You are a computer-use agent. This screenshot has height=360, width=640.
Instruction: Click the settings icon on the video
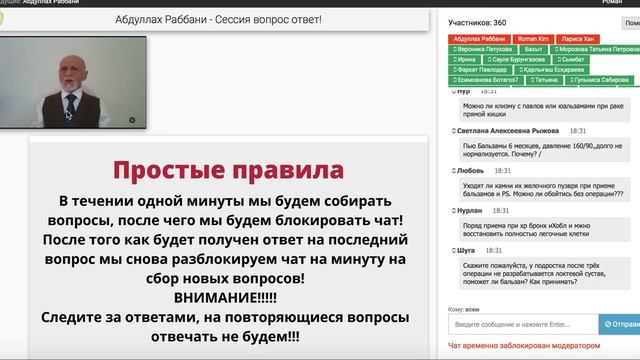(x=132, y=120)
